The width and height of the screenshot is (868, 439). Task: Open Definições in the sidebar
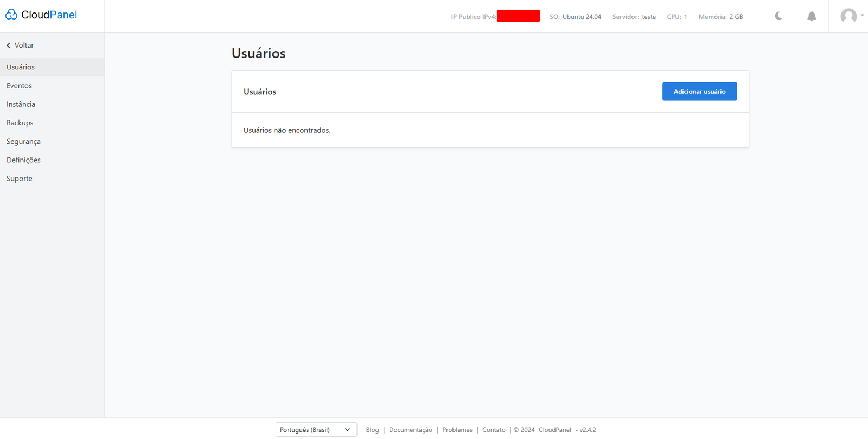pyautogui.click(x=23, y=160)
